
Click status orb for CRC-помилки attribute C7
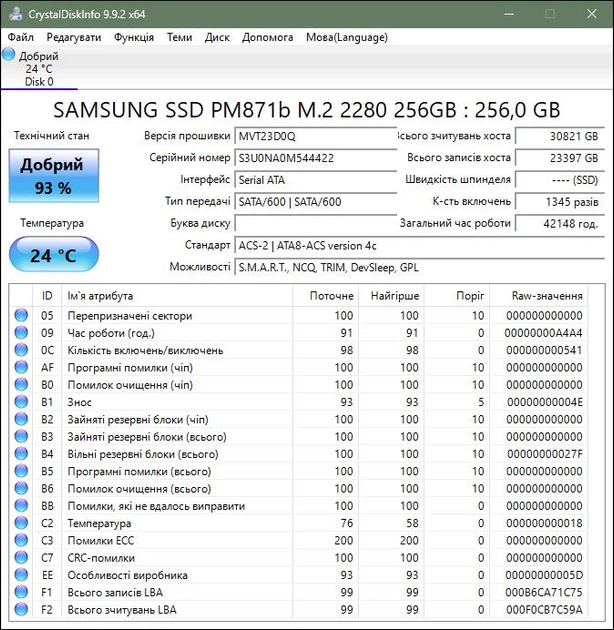pos(21,557)
